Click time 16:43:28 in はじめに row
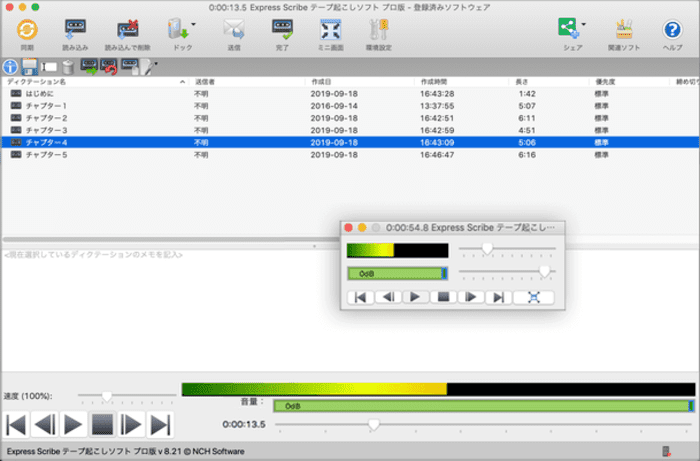This screenshot has width=700, height=461. pos(437,94)
